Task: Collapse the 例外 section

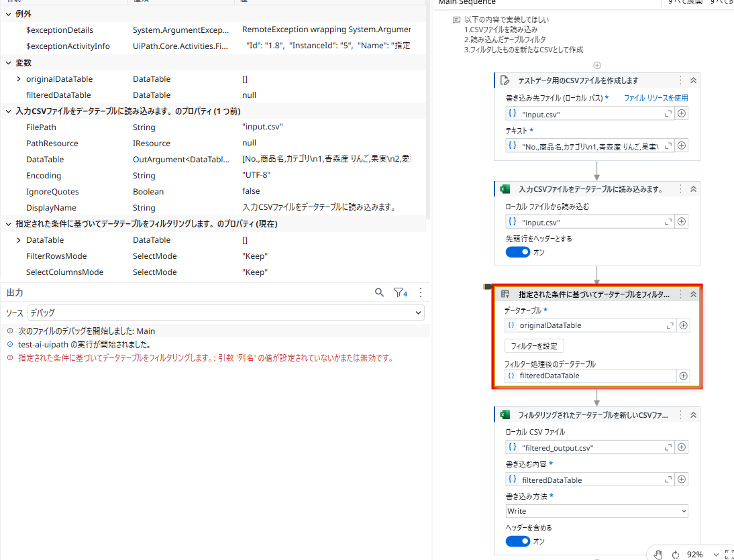Action: (9, 15)
